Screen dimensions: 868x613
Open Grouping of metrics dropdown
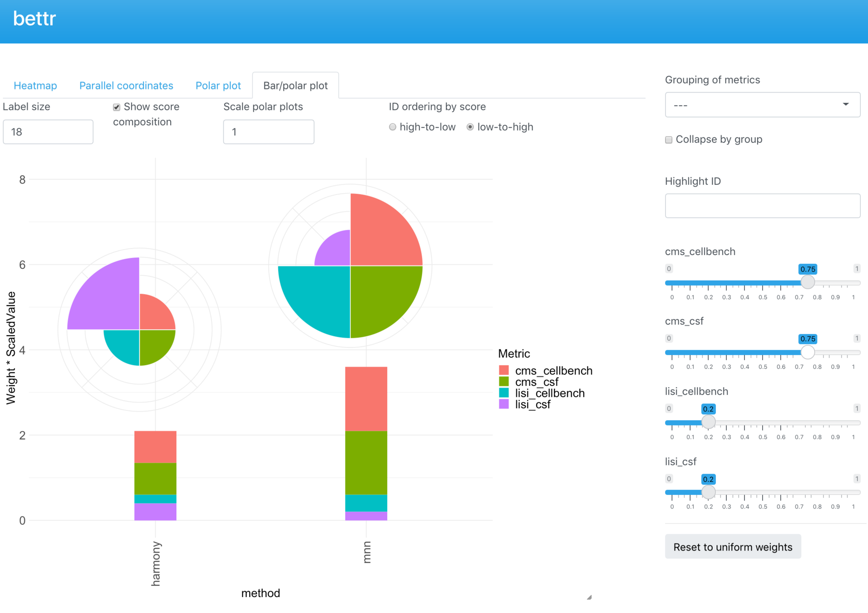pyautogui.click(x=763, y=105)
